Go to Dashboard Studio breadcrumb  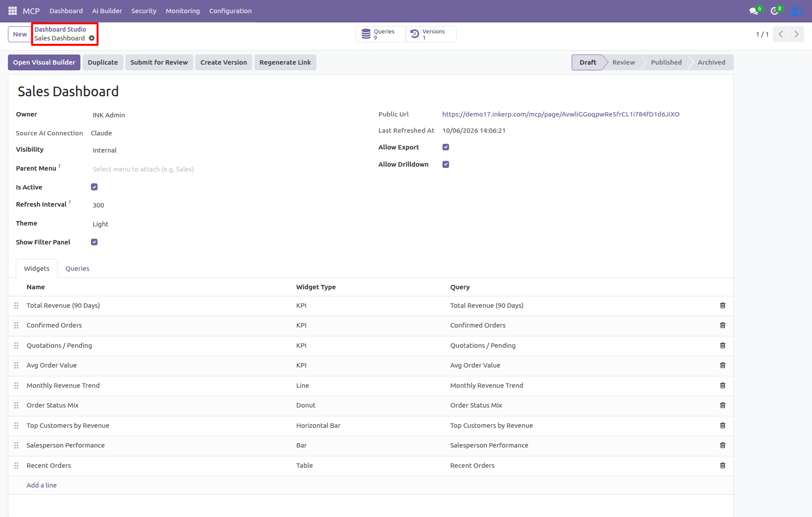pyautogui.click(x=60, y=29)
